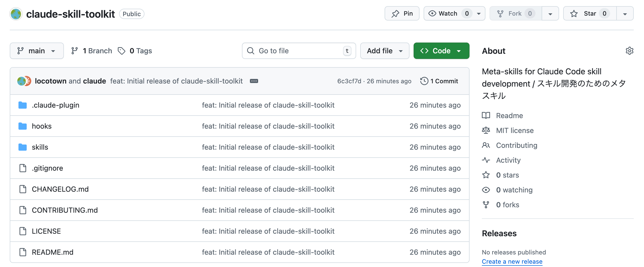This screenshot has height=267, width=644.
Task: Open commit hash 6c3cf7d
Action: pyautogui.click(x=349, y=81)
